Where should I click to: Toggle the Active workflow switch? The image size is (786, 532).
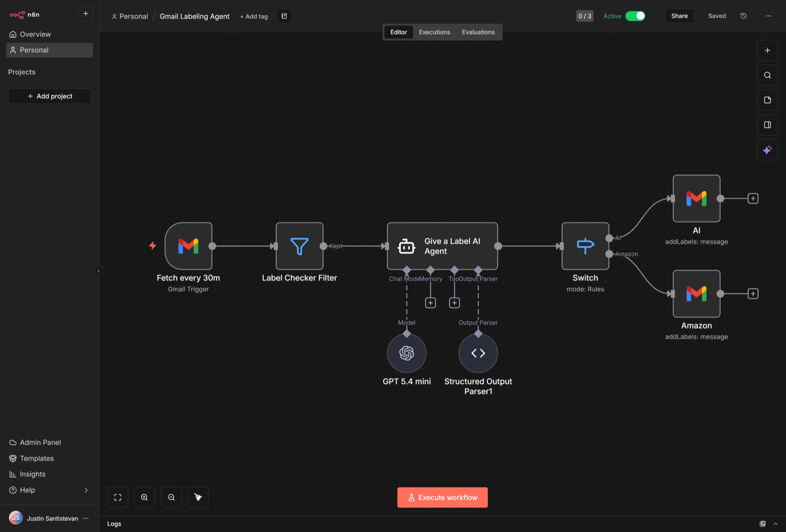[x=635, y=16]
